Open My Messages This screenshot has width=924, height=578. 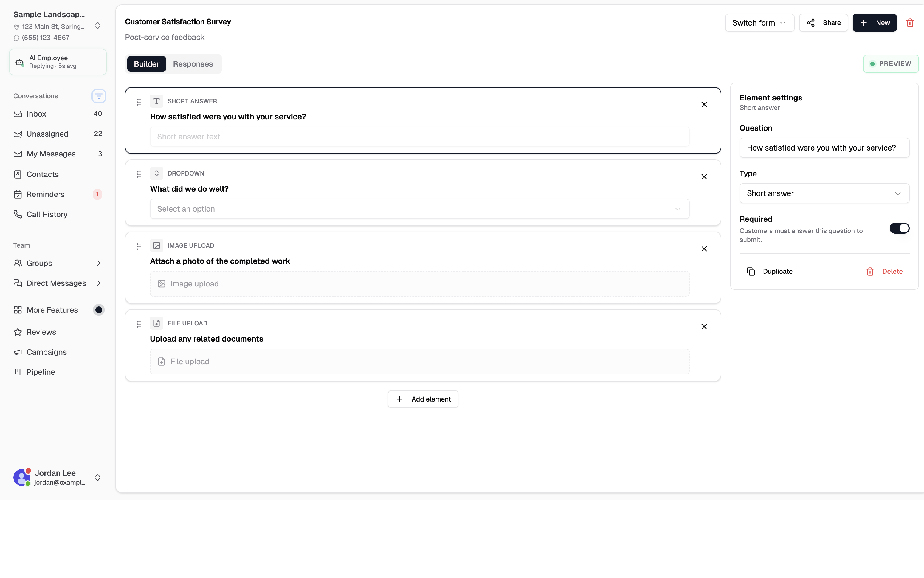[58, 154]
